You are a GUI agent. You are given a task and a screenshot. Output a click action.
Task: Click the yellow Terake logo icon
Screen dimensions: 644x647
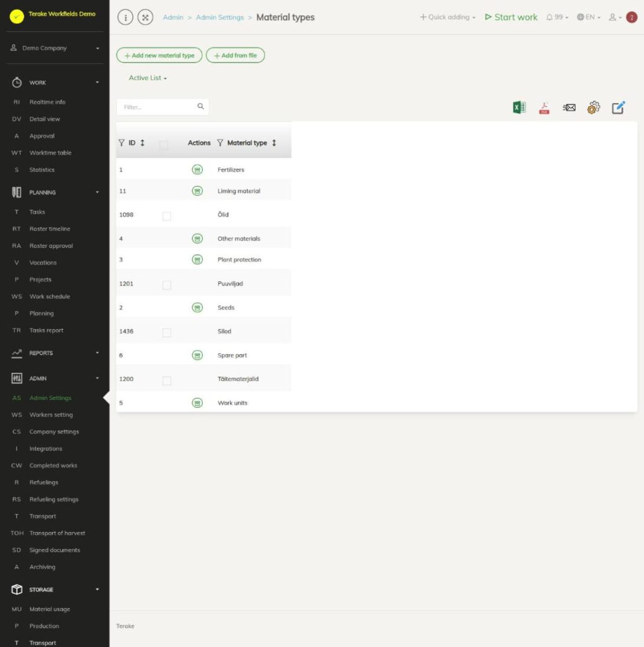(17, 16)
